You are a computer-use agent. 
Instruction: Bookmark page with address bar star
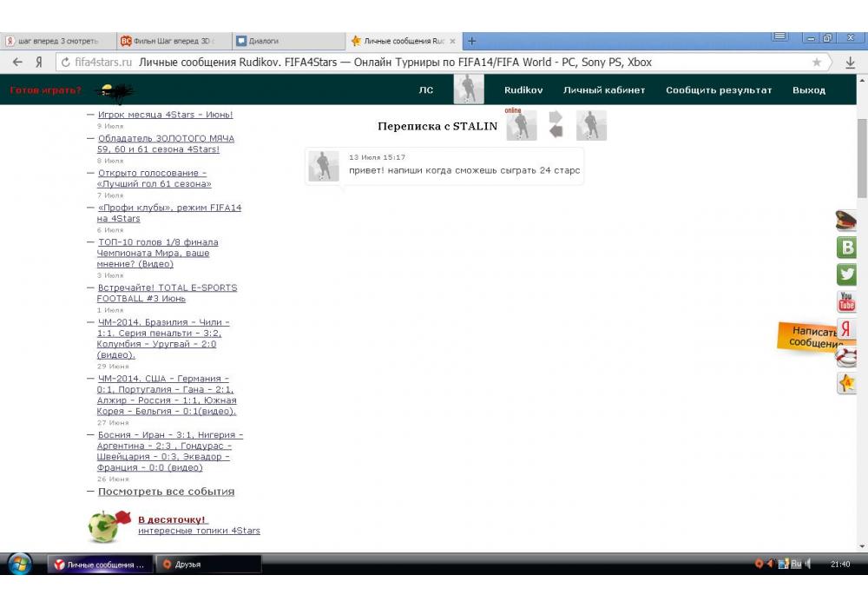click(816, 63)
